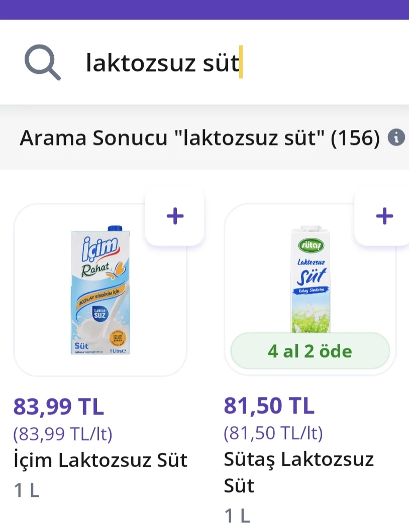This screenshot has width=409, height=532.
Task: Open the İçim Laktozsuz Süt product title
Action: click(x=100, y=460)
